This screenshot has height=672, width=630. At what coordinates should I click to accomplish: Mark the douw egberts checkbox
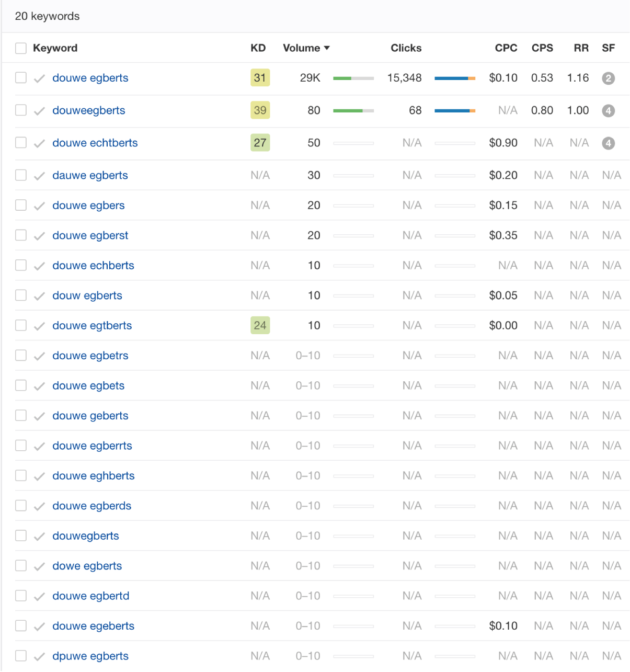(21, 295)
